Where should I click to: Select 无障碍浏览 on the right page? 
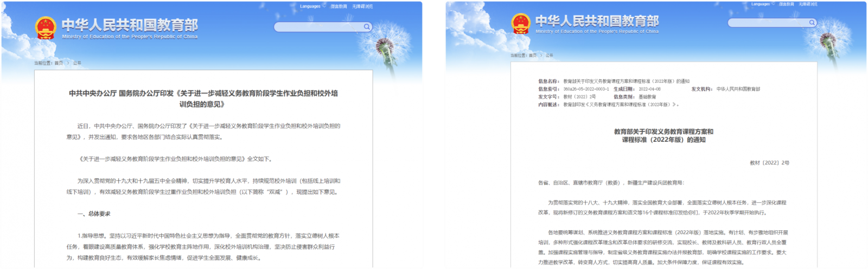(x=808, y=4)
